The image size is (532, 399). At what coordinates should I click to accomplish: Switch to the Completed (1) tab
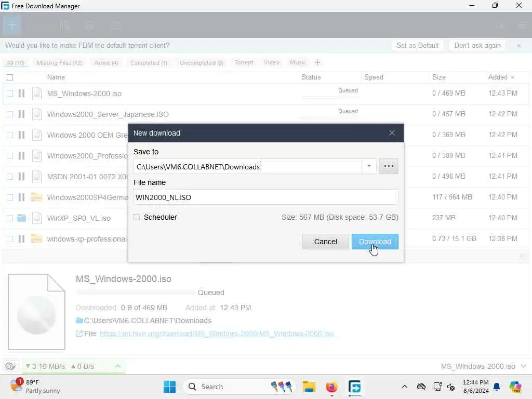click(149, 63)
